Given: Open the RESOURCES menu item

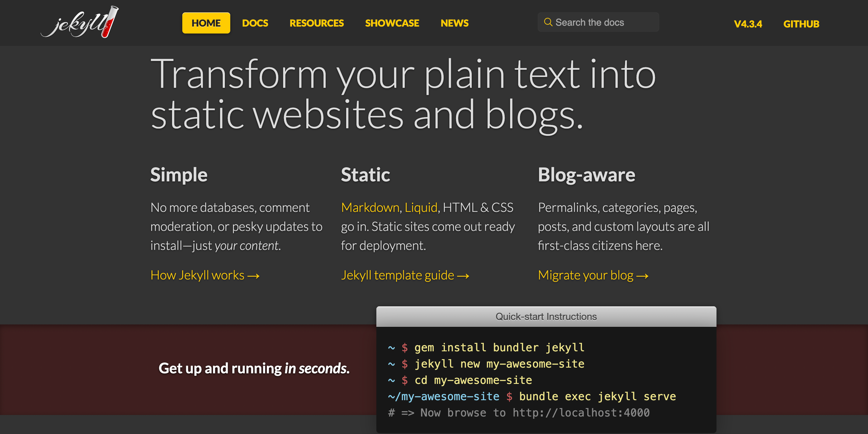Looking at the screenshot, I should [x=316, y=23].
